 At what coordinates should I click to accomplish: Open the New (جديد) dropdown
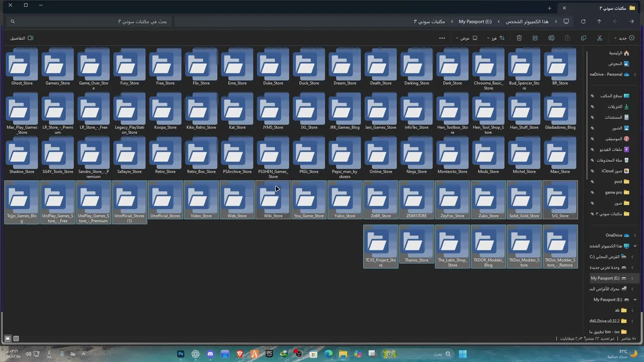[624, 38]
